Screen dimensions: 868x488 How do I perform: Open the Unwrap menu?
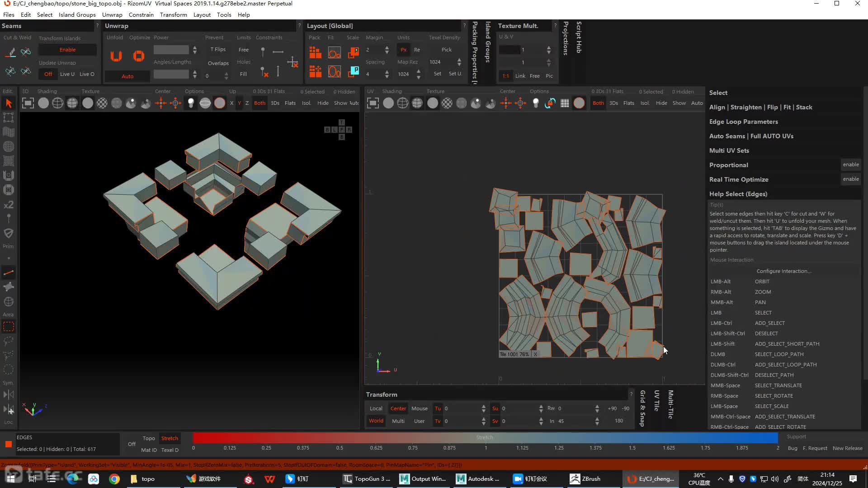click(x=112, y=14)
